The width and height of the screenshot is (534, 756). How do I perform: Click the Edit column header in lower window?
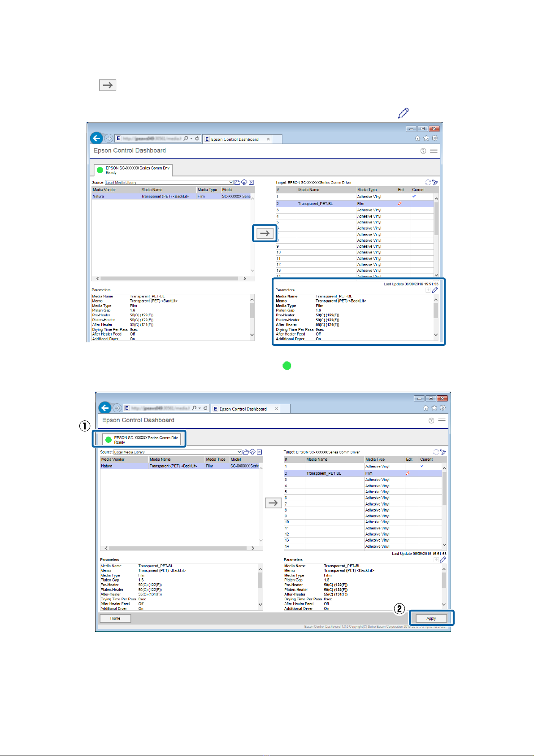coord(412,459)
